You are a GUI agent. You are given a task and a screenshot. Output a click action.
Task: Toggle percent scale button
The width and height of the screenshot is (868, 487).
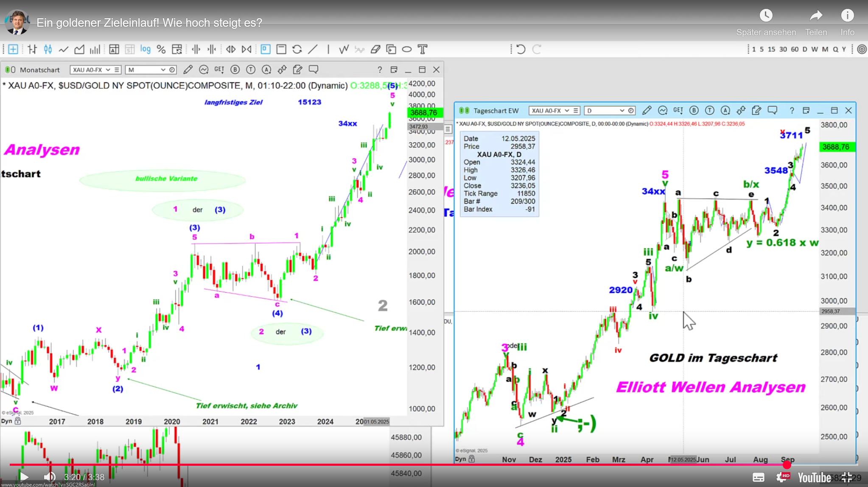point(161,49)
